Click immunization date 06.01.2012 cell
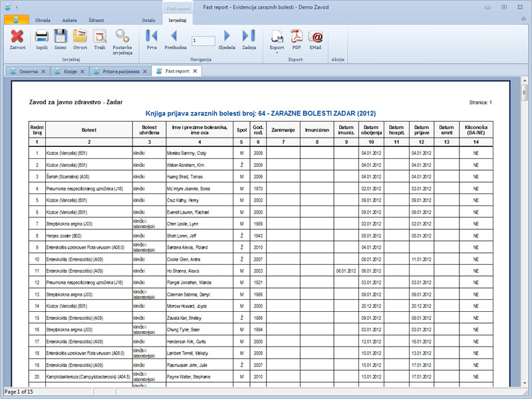 point(346,271)
